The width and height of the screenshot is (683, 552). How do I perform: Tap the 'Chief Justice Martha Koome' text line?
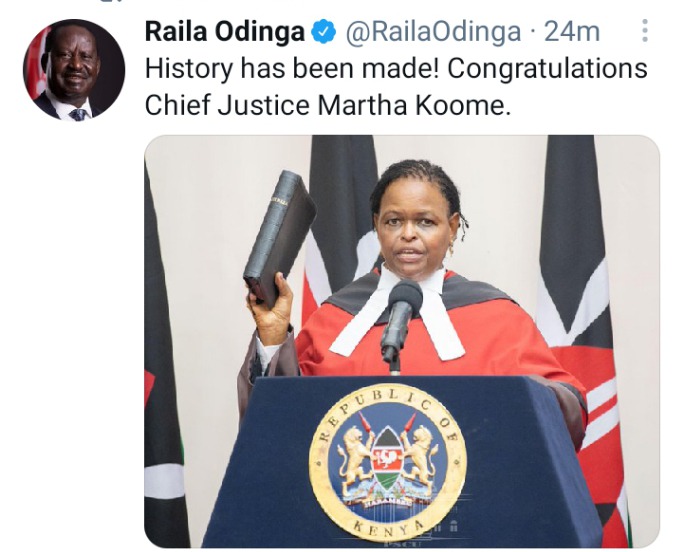coord(327,105)
